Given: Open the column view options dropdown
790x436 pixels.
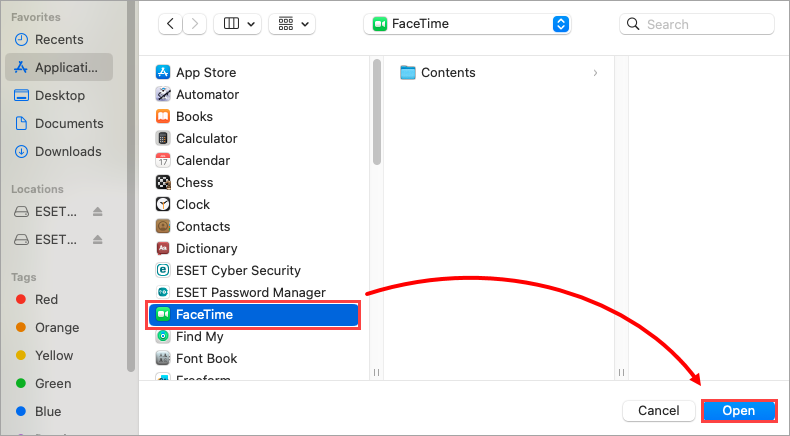Looking at the screenshot, I should (238, 24).
